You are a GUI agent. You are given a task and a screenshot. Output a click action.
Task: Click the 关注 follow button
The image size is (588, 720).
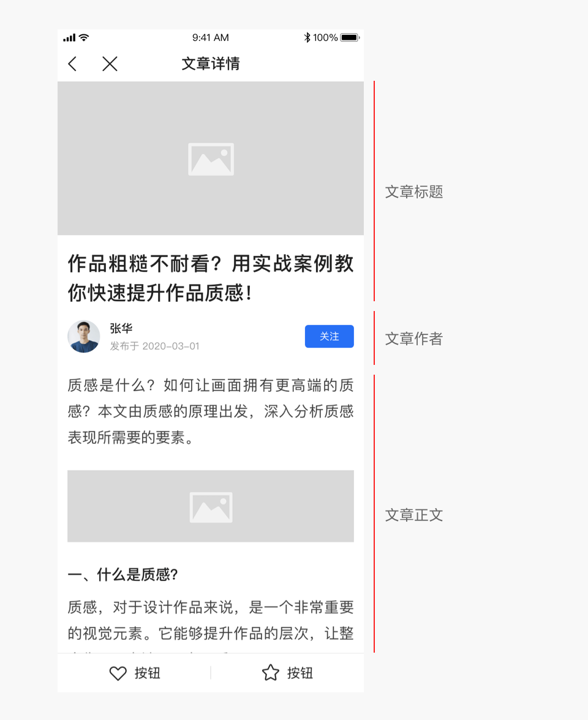(330, 337)
